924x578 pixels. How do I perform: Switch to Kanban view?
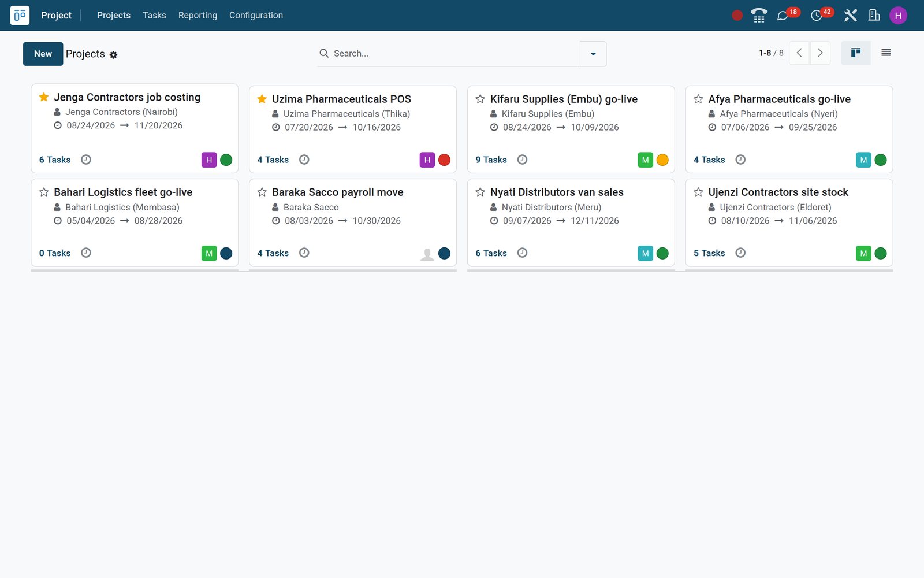pyautogui.click(x=855, y=53)
